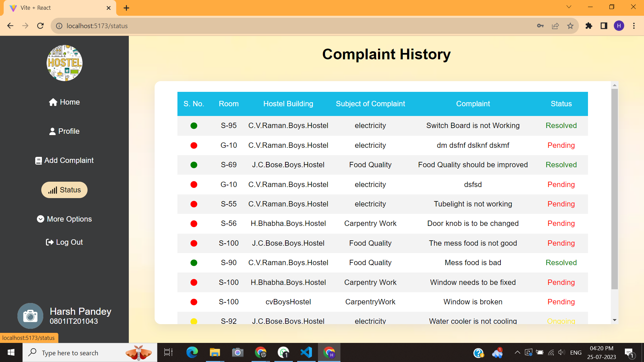
Task: Open the Extensions puzzle icon
Action: 589,26
